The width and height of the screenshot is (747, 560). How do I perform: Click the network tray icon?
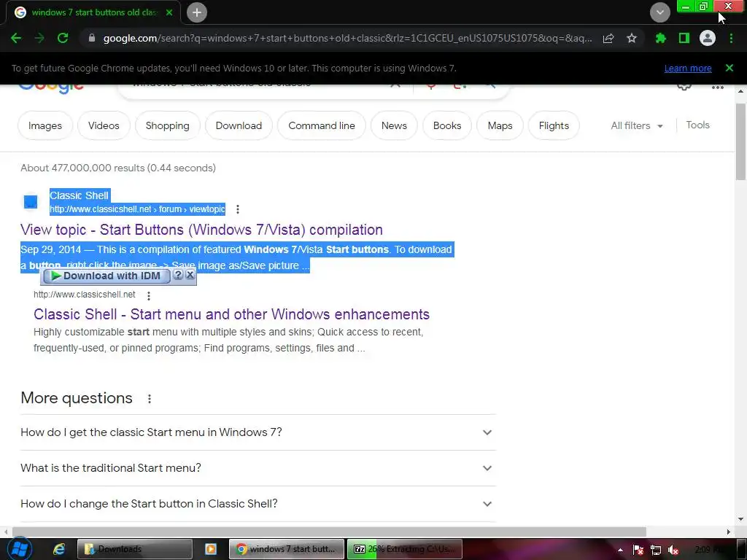(656, 550)
